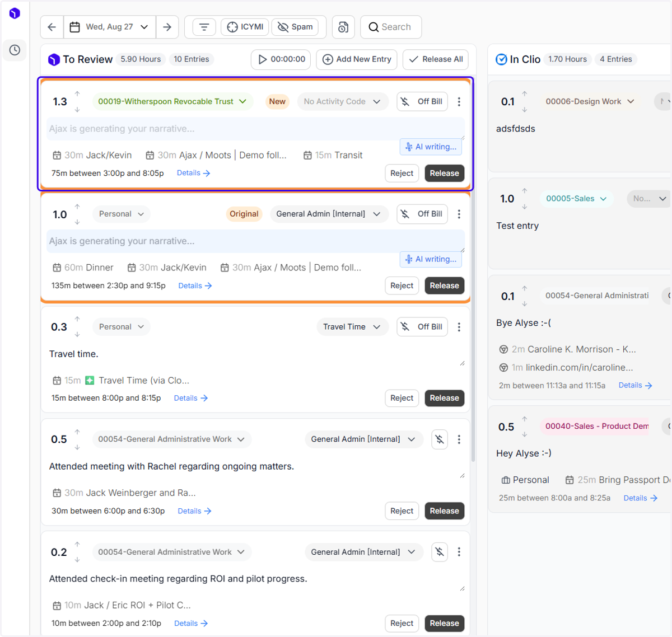
Task: Open General Admin dropdown on 0.2 entry
Action: coord(363,552)
